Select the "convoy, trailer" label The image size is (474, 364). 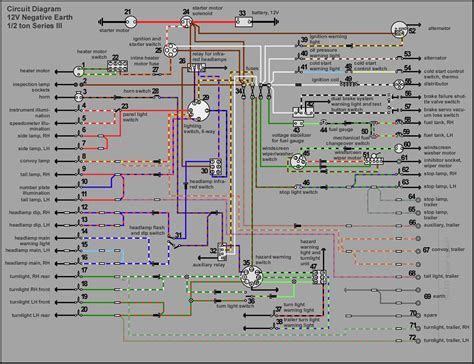click(x=448, y=249)
